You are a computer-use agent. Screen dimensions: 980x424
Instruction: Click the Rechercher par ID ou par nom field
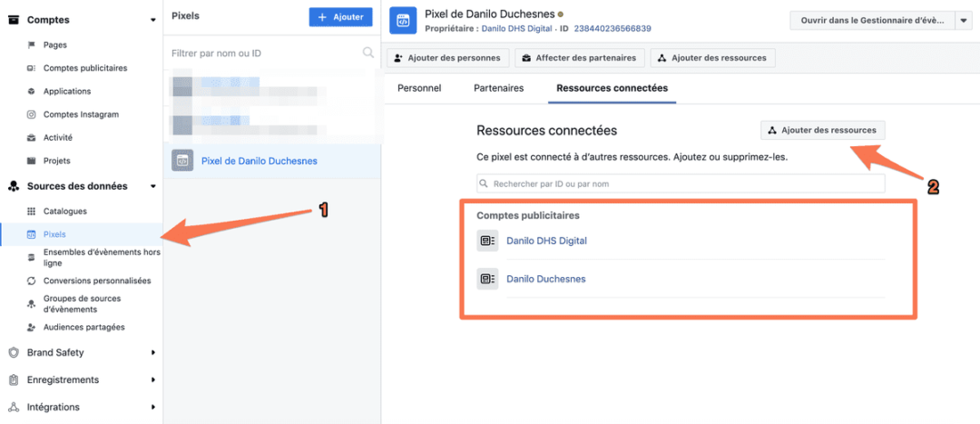(x=681, y=183)
